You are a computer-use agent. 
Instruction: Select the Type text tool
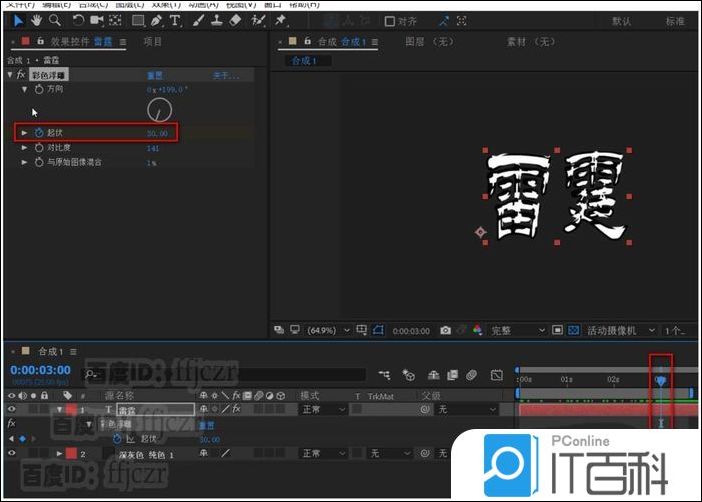[175, 20]
